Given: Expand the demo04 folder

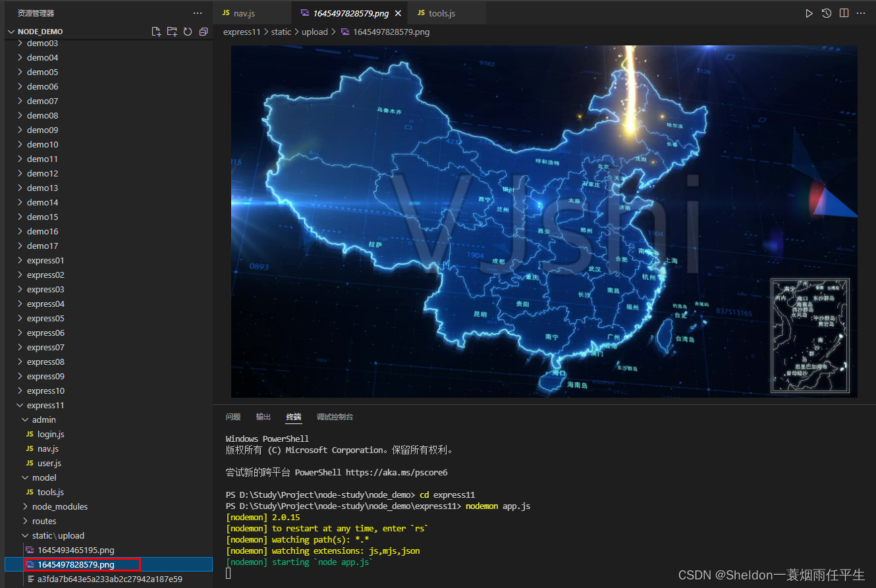Looking at the screenshot, I should pyautogui.click(x=109, y=57).
